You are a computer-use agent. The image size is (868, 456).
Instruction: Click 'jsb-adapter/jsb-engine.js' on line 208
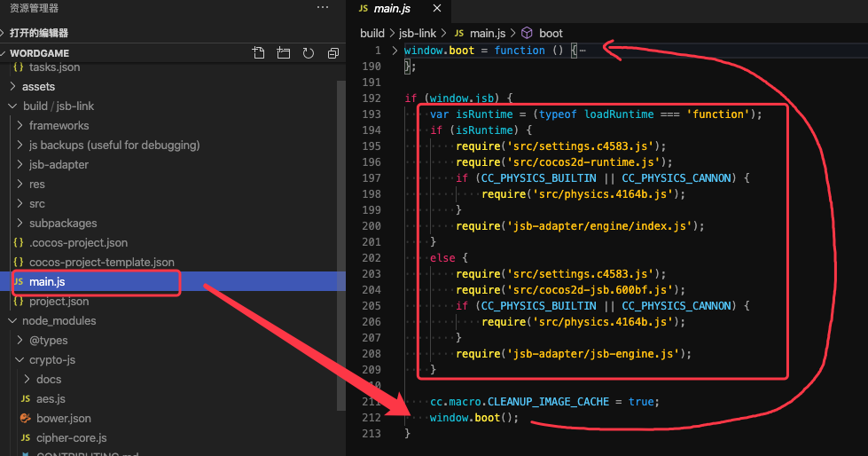click(x=593, y=354)
